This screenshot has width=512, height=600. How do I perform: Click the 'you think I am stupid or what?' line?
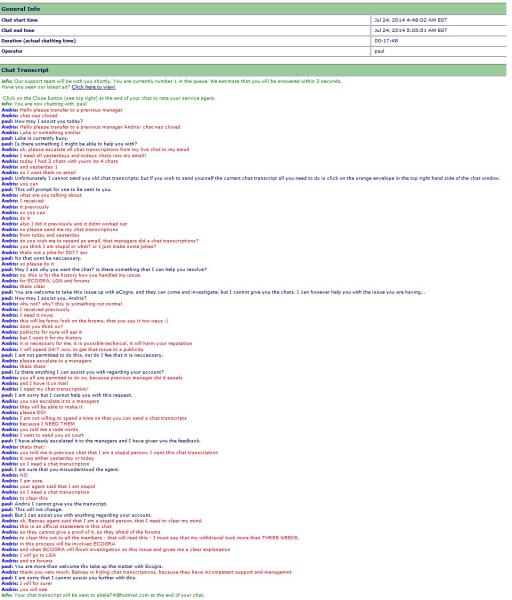coord(79,246)
